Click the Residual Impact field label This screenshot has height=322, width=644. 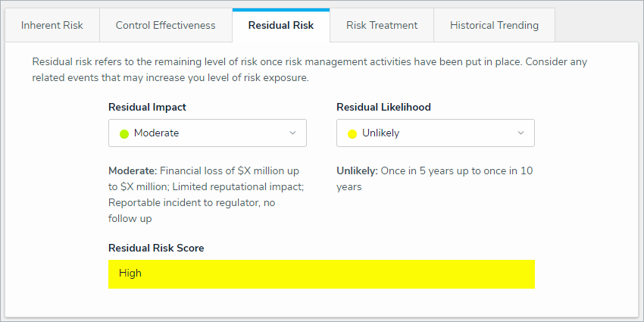[147, 108]
